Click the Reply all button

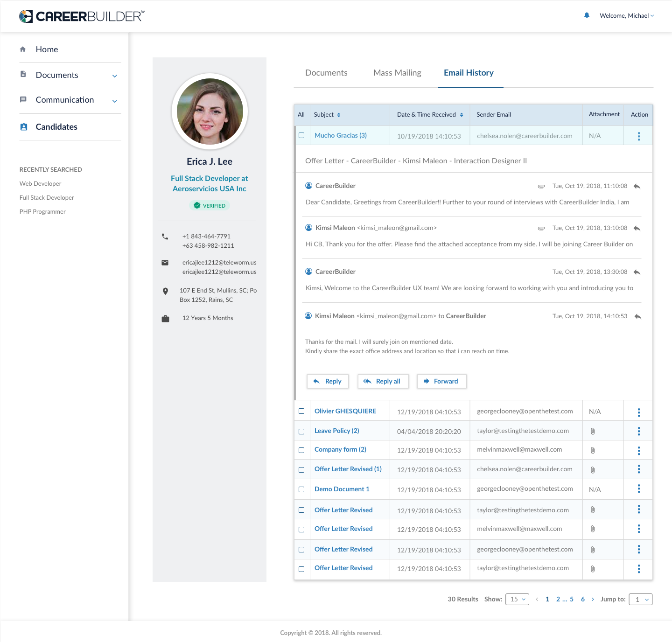pos(383,381)
